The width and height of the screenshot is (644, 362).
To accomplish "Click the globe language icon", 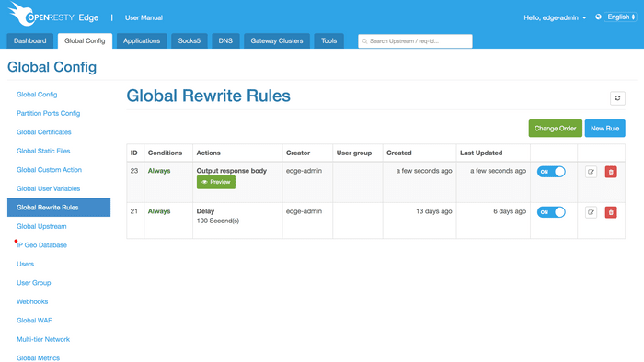I will click(598, 17).
